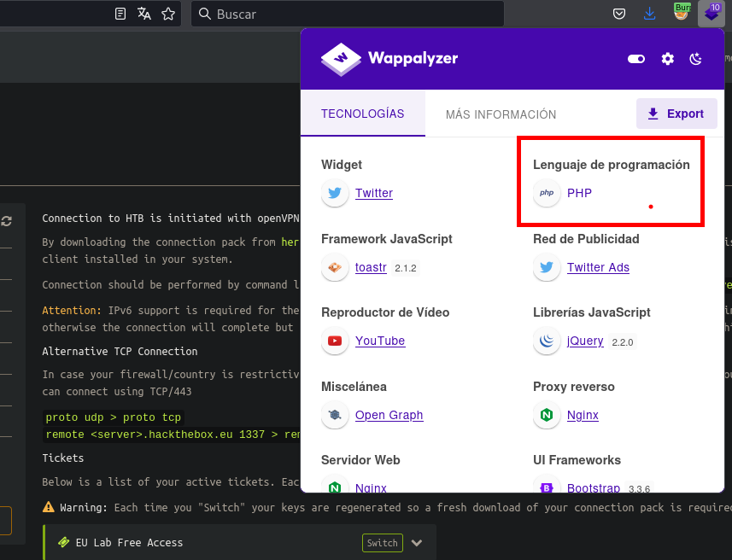The height and width of the screenshot is (560, 732).
Task: Click the Wappalyzer extension toolbar icon
Action: (711, 14)
